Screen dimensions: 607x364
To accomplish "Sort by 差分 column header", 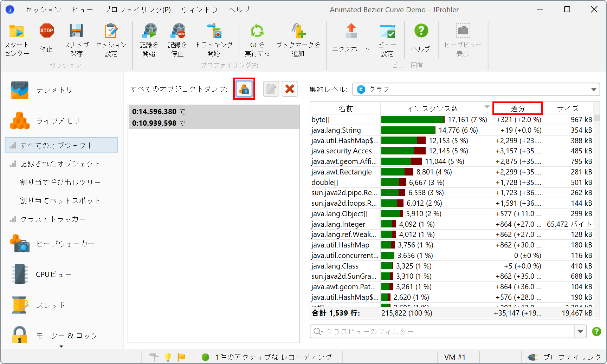I will pos(518,108).
